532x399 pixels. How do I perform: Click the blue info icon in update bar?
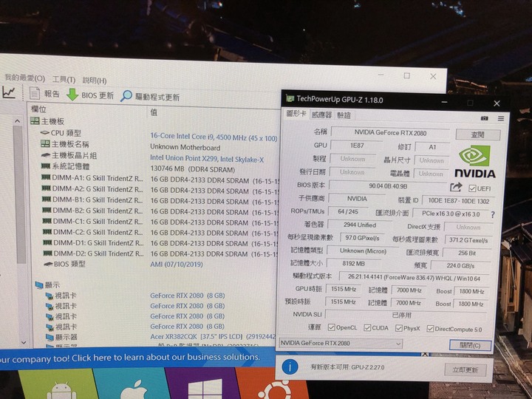(290, 366)
